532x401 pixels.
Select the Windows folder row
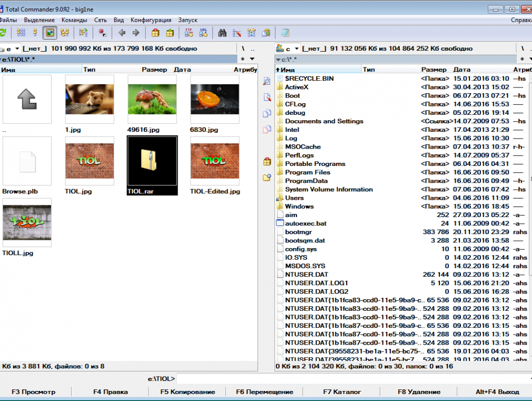click(402, 206)
